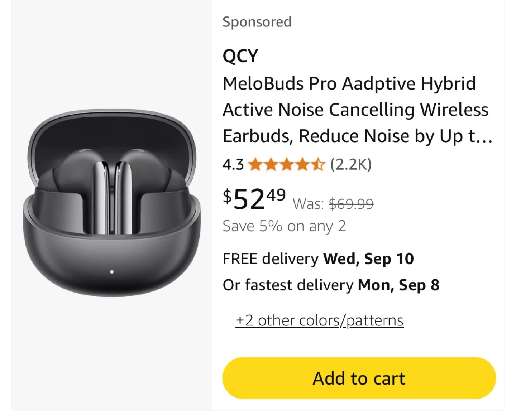Image resolution: width=516 pixels, height=420 pixels.
Task: Expand the +2 other colors/patterns option
Action: coord(319,320)
